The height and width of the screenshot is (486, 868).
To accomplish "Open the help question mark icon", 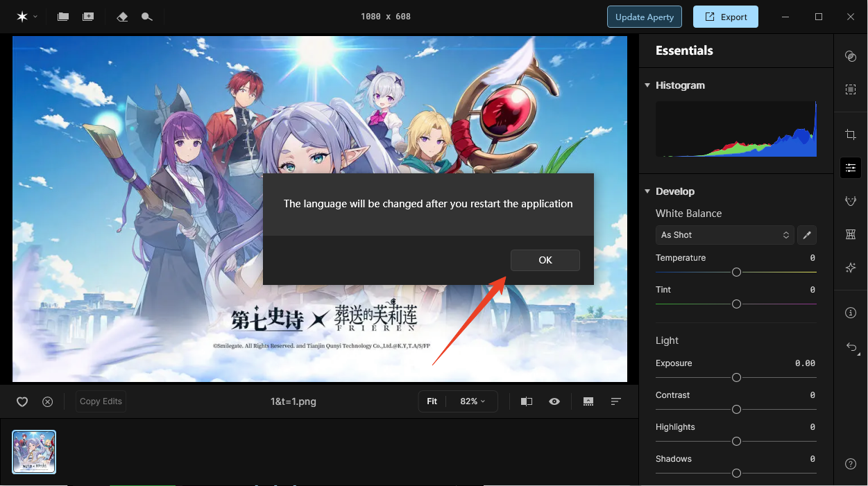I will click(x=851, y=464).
